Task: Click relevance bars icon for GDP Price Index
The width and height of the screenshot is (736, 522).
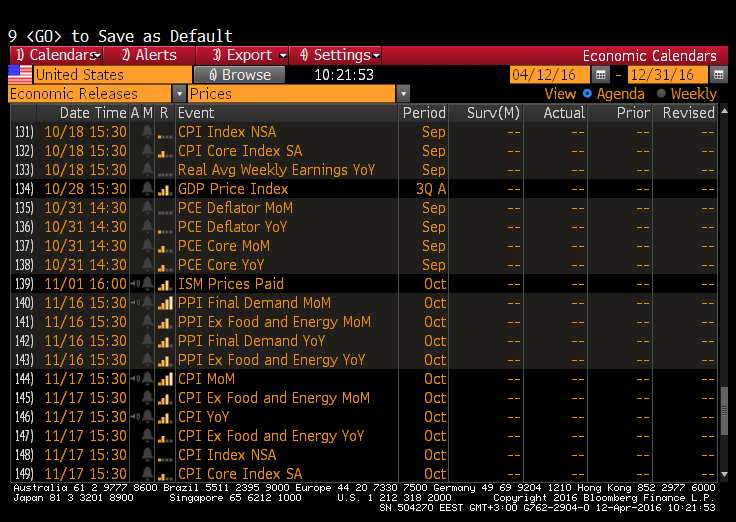Action: [165, 190]
